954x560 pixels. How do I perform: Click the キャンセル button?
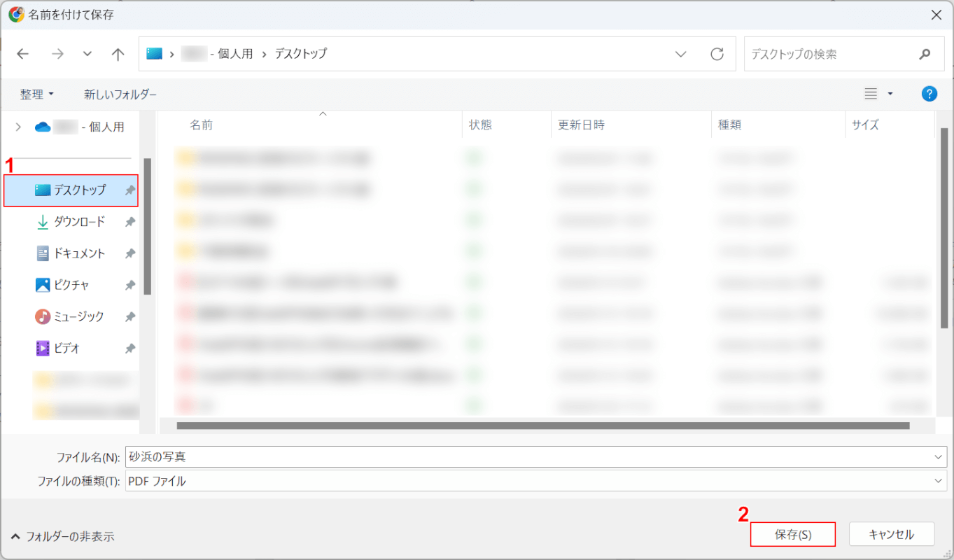[x=891, y=534]
